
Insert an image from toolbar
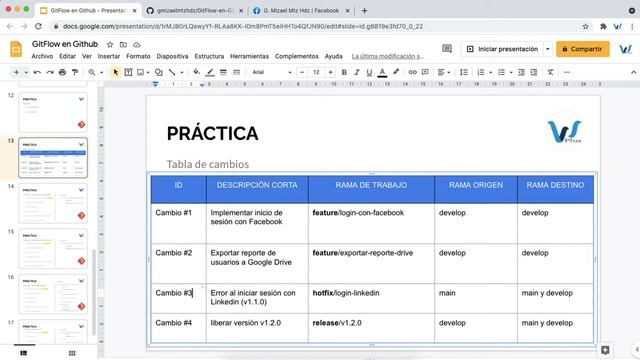(140, 72)
